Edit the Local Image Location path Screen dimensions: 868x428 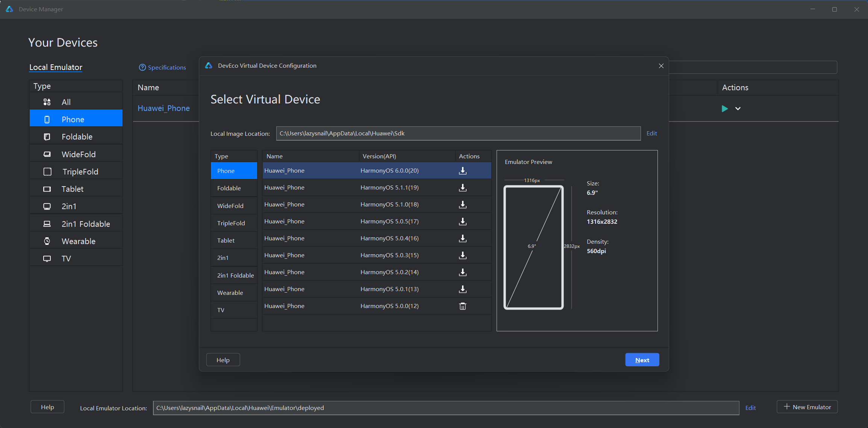pos(651,133)
